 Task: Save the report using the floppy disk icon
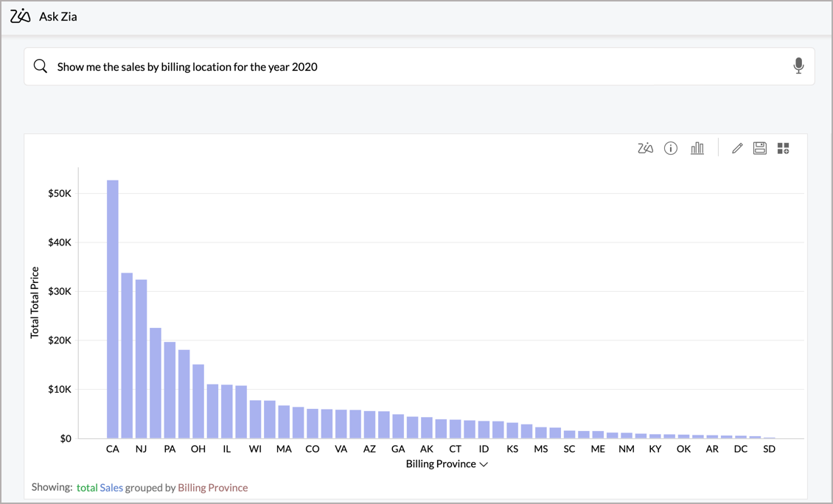coord(760,149)
